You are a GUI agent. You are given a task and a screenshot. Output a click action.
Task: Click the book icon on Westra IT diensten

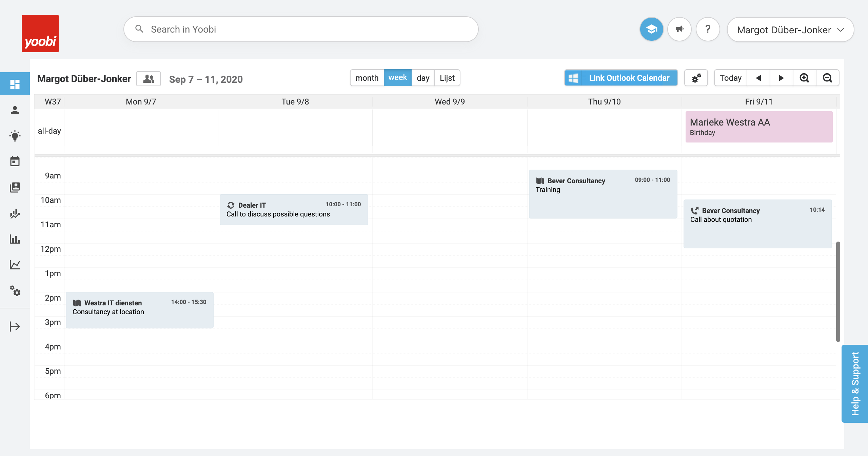coord(77,303)
